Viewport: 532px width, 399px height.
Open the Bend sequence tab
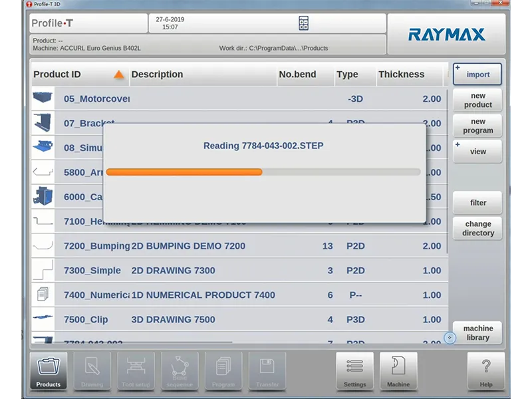pyautogui.click(x=180, y=371)
